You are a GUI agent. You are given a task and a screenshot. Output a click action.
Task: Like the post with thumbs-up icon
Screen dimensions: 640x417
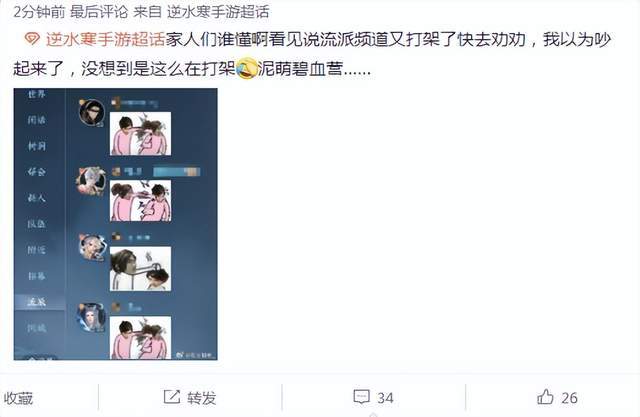545,397
